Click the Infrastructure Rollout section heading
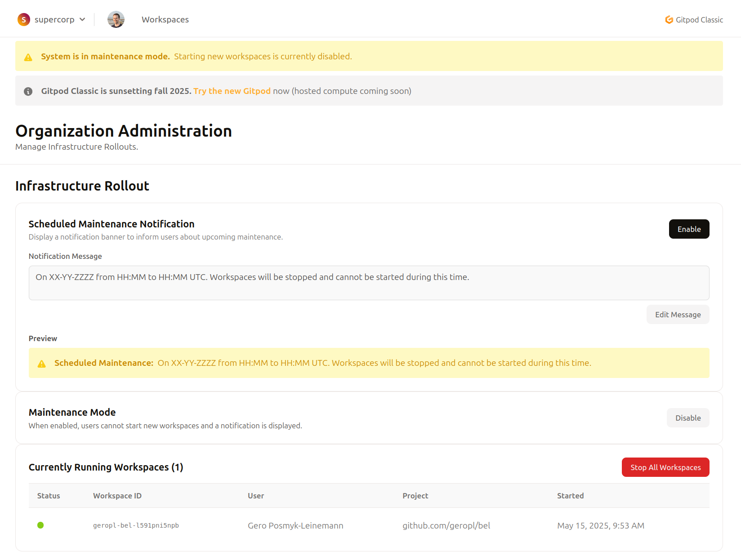The image size is (741, 560). 82,186
